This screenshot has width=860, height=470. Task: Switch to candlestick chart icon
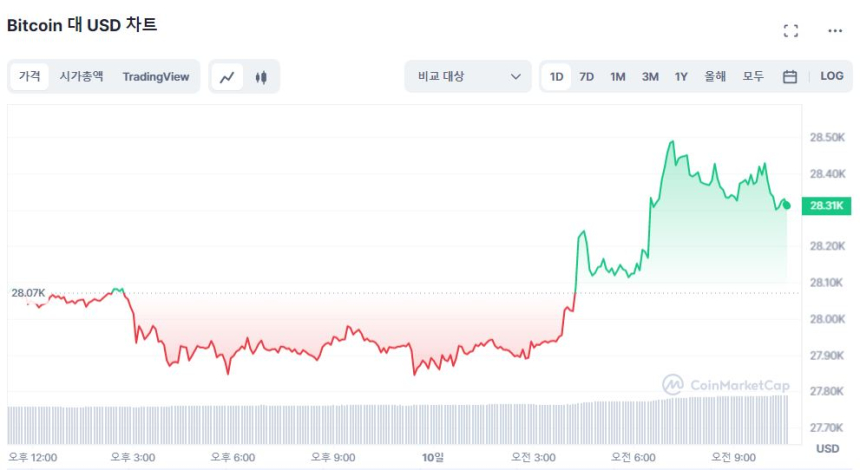pos(261,77)
